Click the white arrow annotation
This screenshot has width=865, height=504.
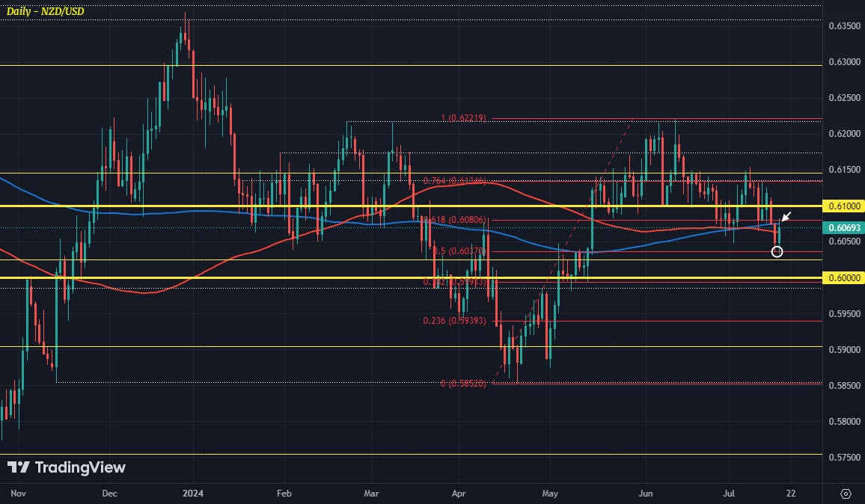pyautogui.click(x=786, y=216)
